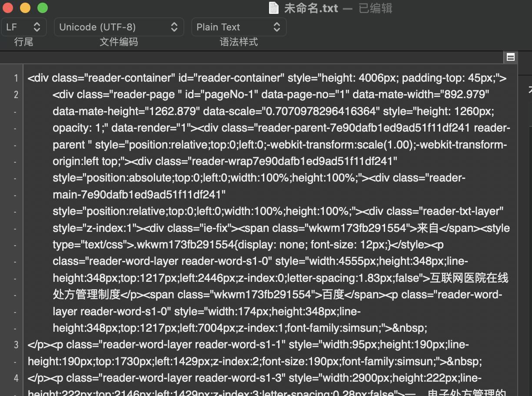This screenshot has width=532, height=396.
Task: Click the chevron on the LF line-ending selector
Action: click(x=37, y=27)
